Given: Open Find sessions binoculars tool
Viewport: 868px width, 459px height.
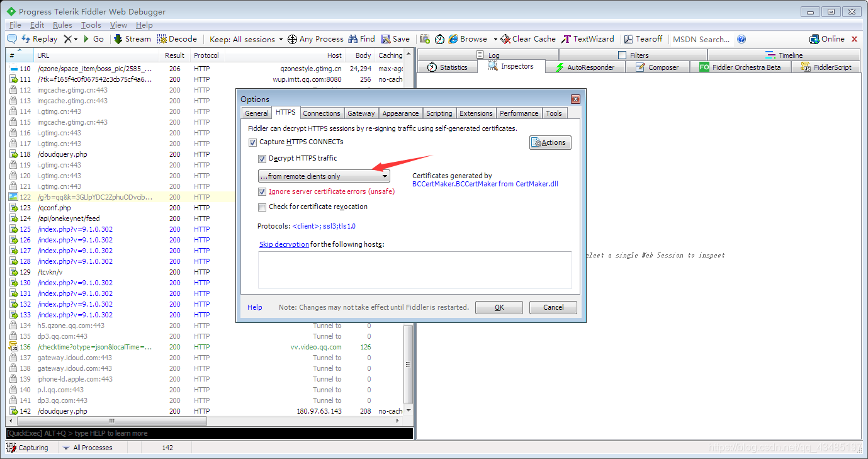Looking at the screenshot, I should click(x=362, y=39).
